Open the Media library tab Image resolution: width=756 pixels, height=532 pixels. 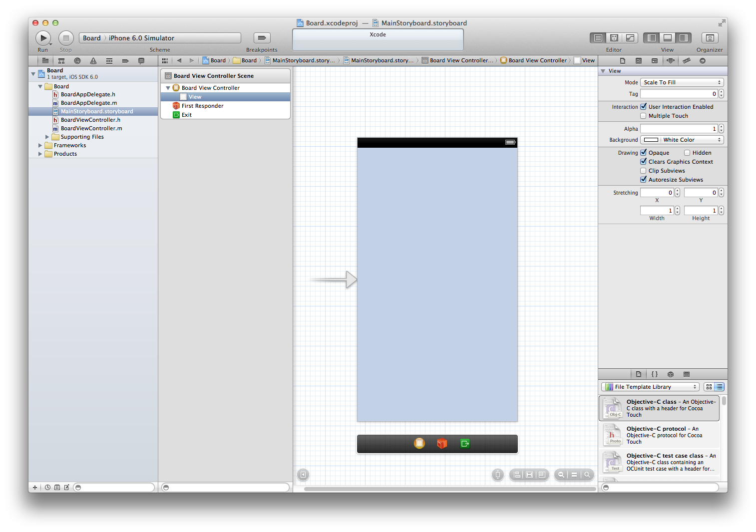click(687, 374)
